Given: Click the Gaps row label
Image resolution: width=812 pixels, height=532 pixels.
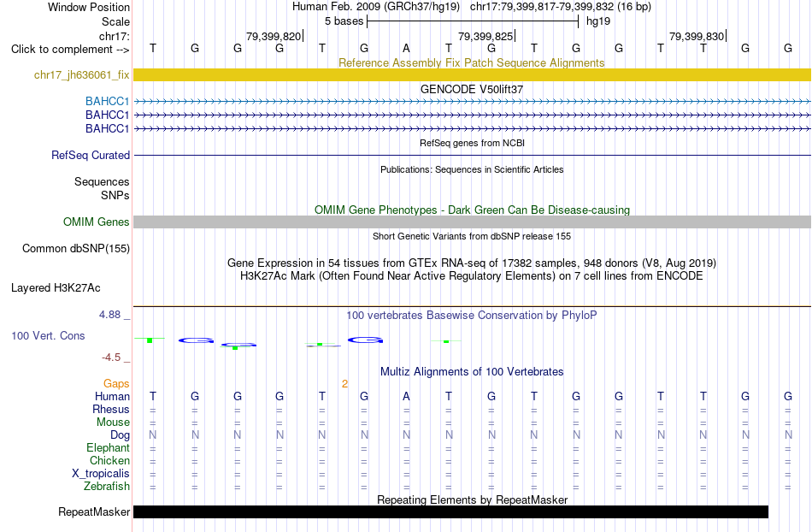Looking at the screenshot, I should (x=116, y=383).
